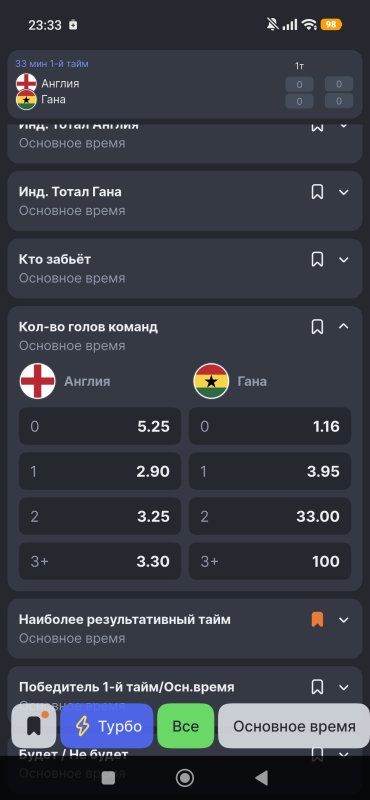
Task: Switch to the Турбо filter
Action: coord(107,726)
